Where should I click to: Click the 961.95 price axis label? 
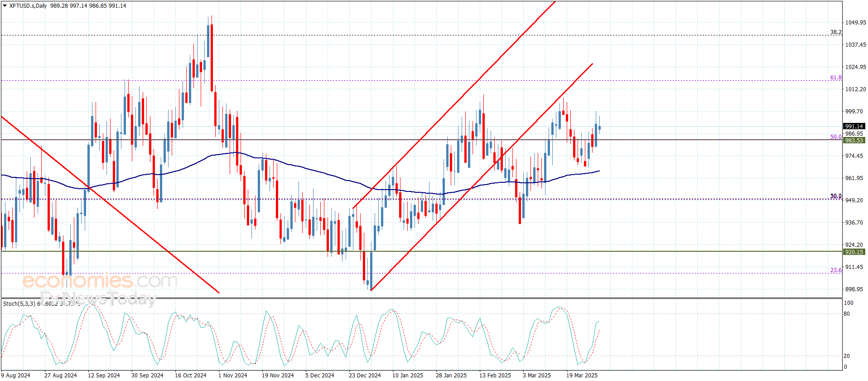tap(854, 178)
